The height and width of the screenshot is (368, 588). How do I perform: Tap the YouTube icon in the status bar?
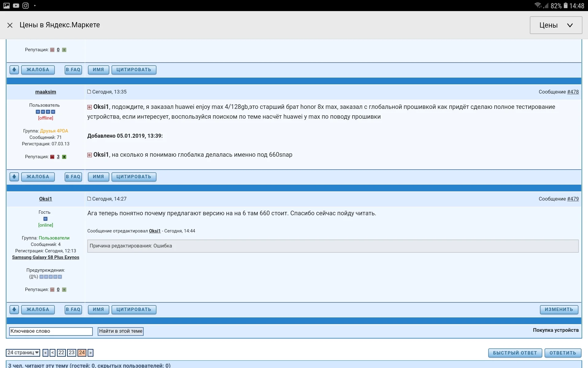point(16,5)
